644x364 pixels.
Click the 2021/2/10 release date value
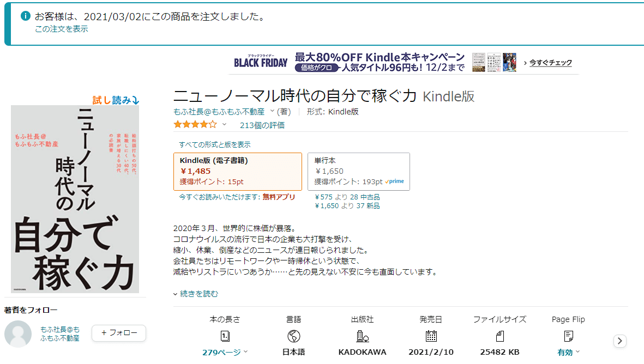tap(431, 352)
